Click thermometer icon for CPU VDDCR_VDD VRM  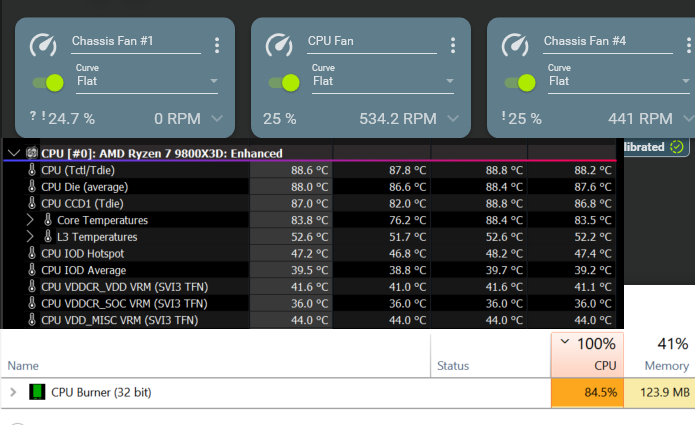32,286
